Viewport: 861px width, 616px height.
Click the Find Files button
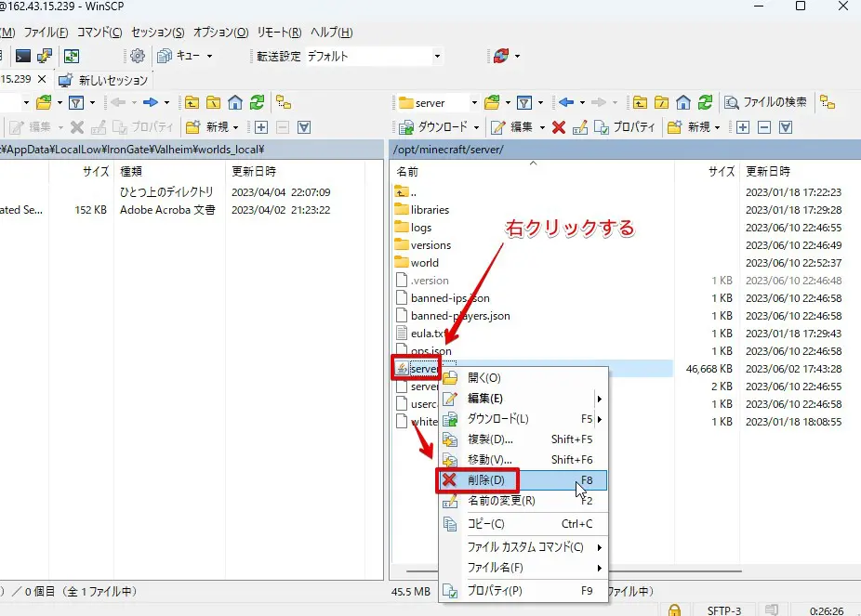(x=767, y=103)
